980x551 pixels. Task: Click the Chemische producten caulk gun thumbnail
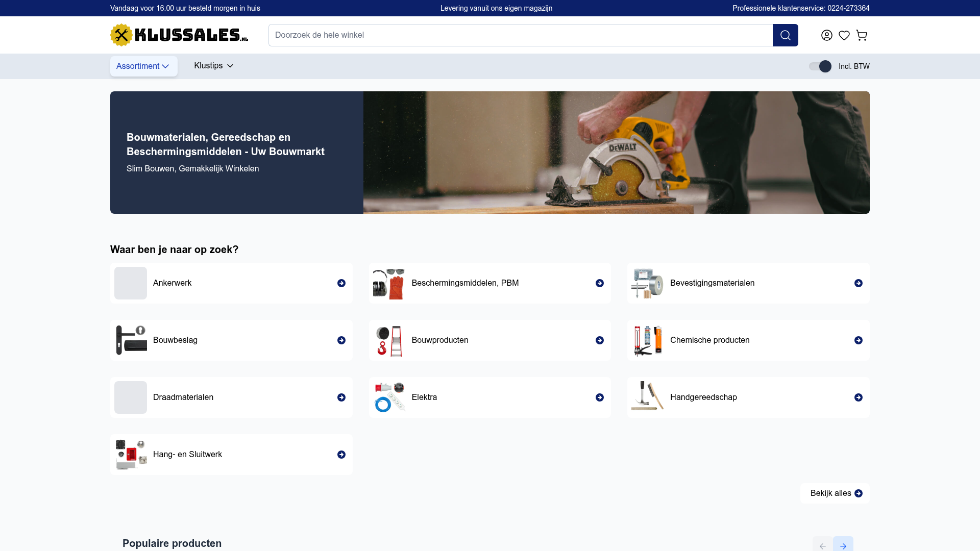[x=647, y=340]
